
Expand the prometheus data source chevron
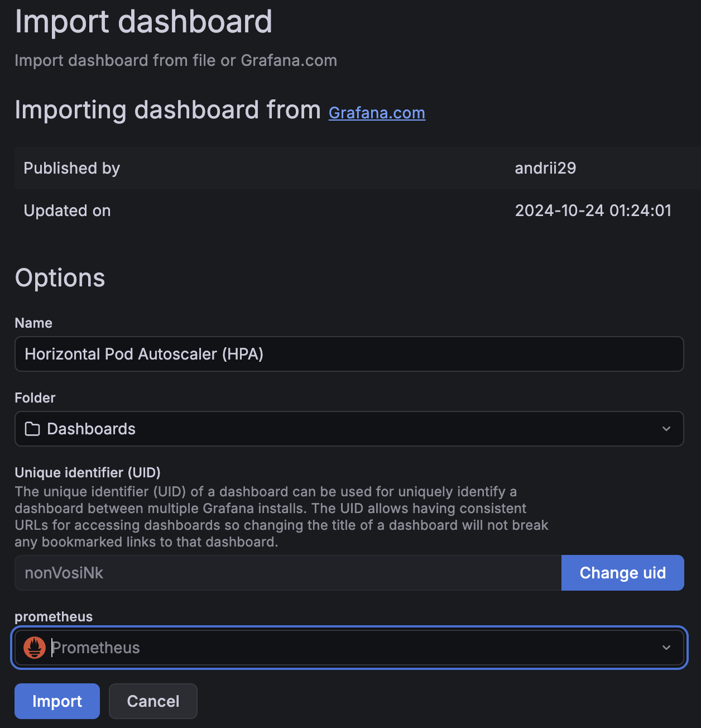pos(666,648)
